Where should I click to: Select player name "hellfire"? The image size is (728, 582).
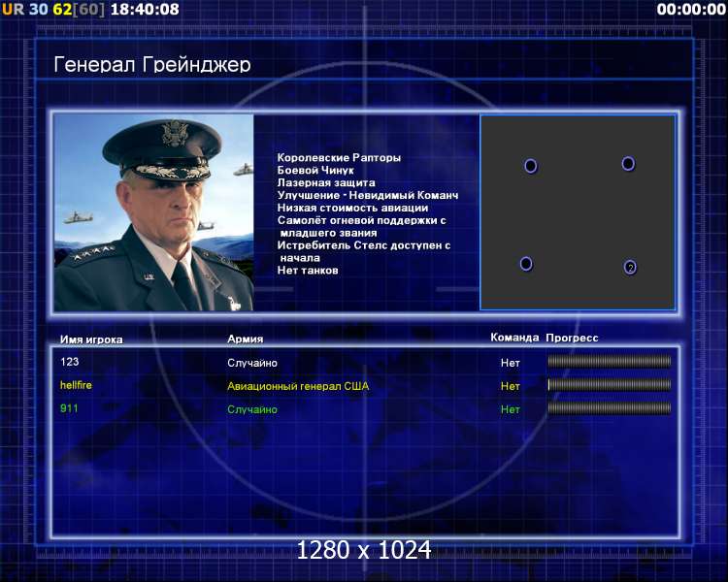(x=76, y=385)
